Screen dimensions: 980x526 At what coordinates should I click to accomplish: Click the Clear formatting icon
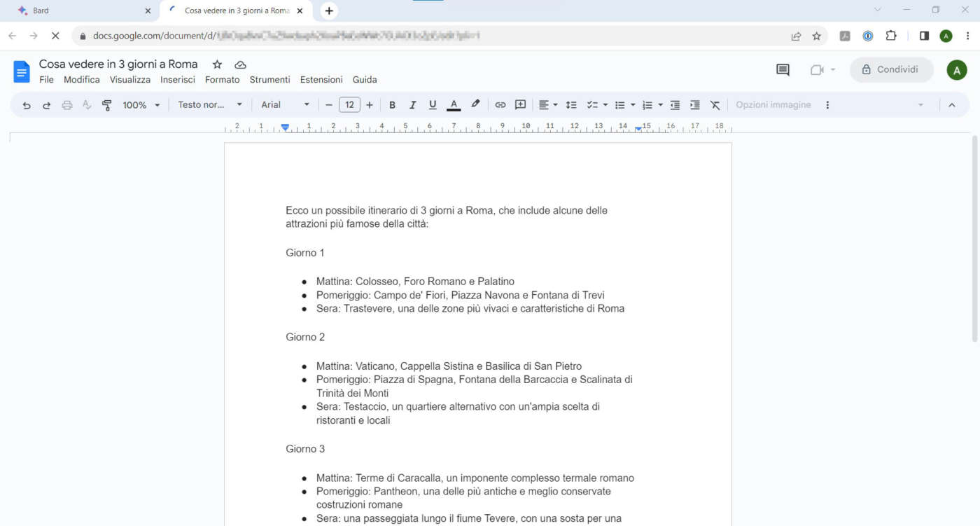pos(715,105)
